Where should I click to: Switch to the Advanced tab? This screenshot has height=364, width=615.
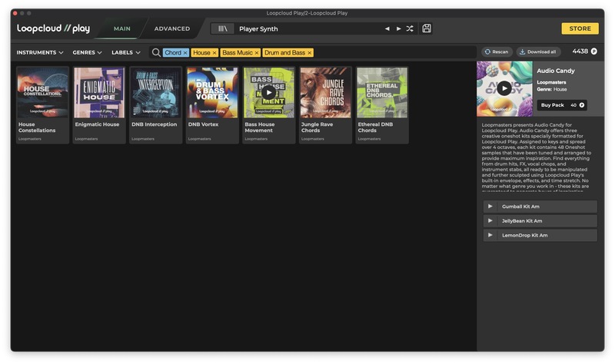click(x=172, y=28)
